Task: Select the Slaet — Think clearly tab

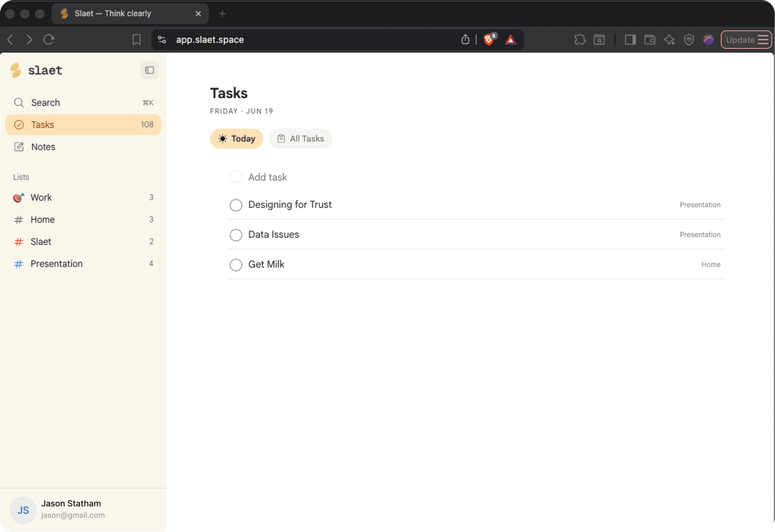Action: point(130,14)
